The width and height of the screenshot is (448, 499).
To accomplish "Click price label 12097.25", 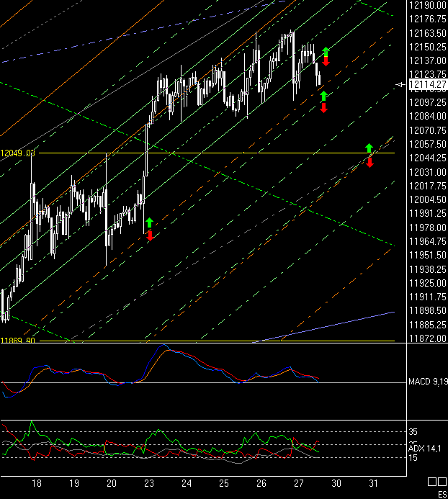I will coord(428,102).
